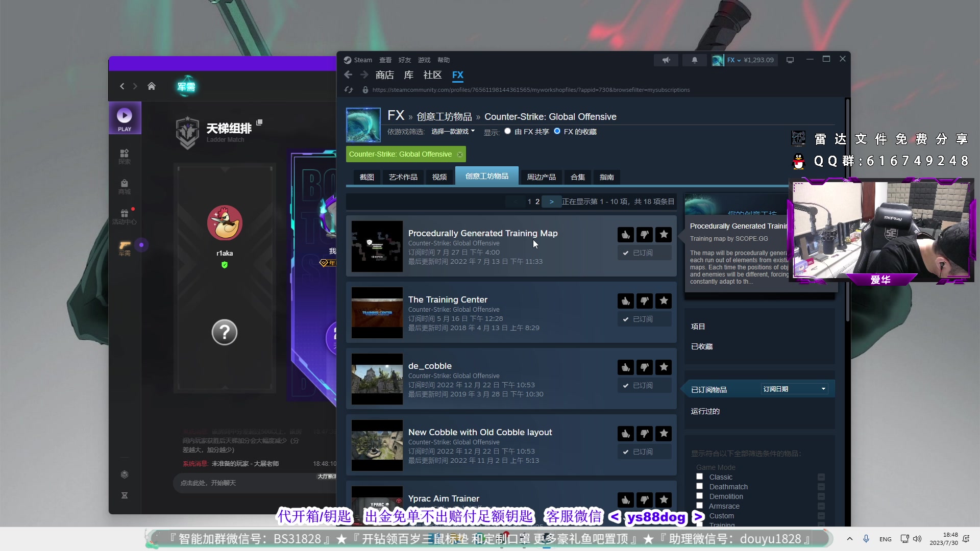Switch to 指南 tab

pos(607,177)
